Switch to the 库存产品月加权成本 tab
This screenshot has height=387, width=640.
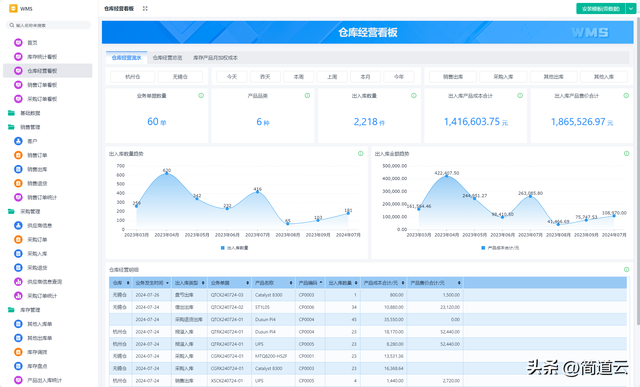[215, 58]
